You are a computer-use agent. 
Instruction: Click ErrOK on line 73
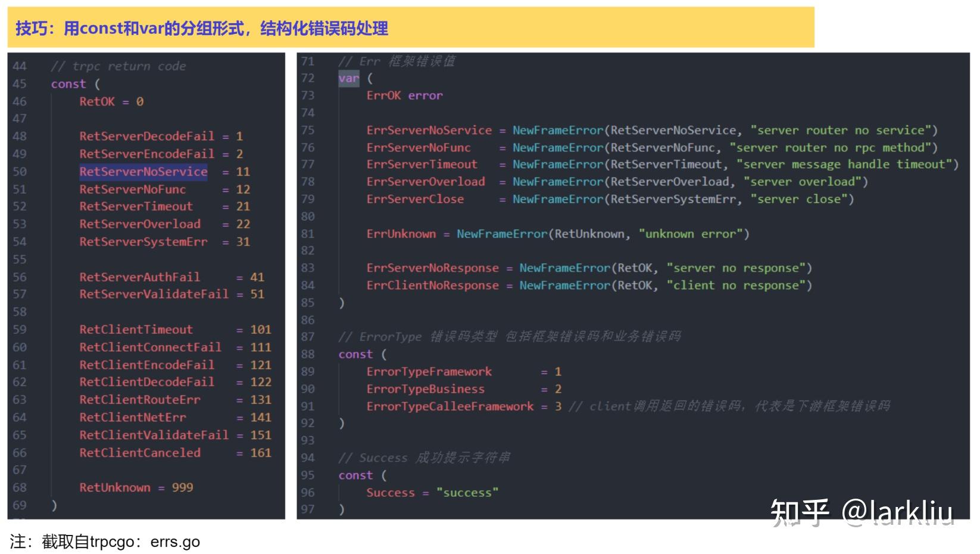coord(383,95)
